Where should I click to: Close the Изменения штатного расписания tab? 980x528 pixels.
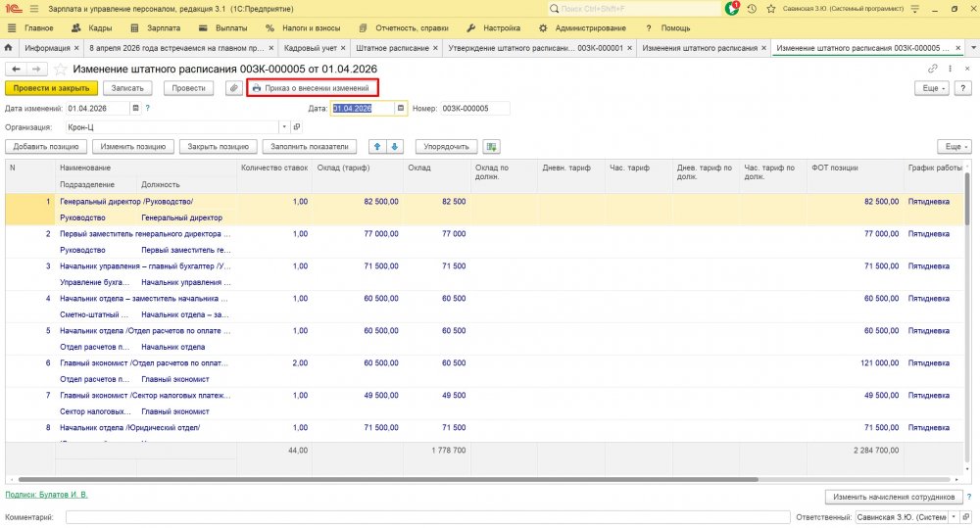coord(763,47)
